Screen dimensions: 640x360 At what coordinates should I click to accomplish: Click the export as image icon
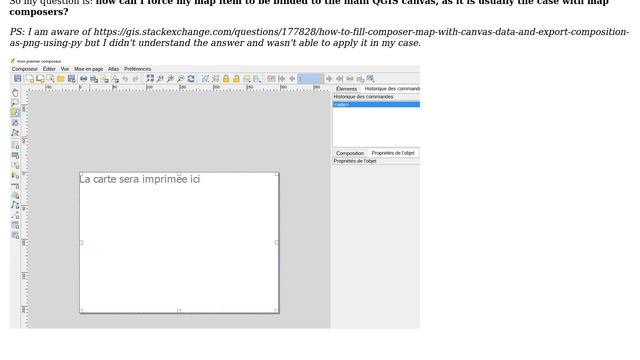click(94, 79)
